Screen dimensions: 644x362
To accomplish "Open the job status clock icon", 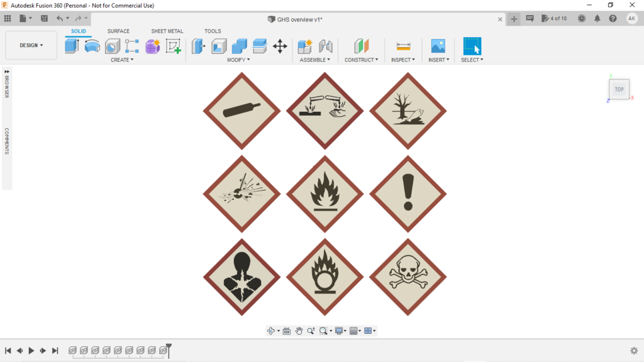I will pos(582,18).
